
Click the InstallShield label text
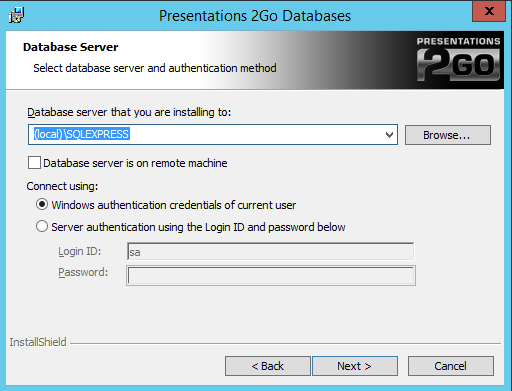[x=38, y=342]
